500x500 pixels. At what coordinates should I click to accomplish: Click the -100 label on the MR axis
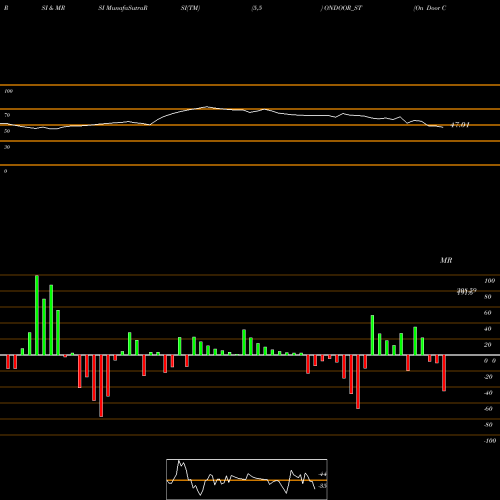pyautogui.click(x=489, y=441)
